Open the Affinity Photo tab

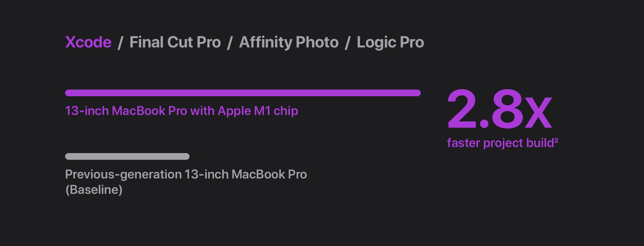coord(289,42)
